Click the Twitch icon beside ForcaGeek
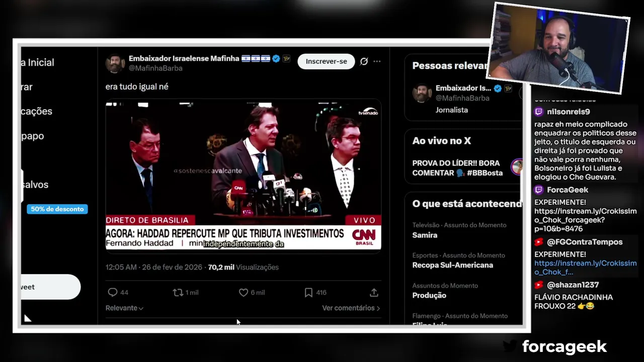 tap(539, 190)
